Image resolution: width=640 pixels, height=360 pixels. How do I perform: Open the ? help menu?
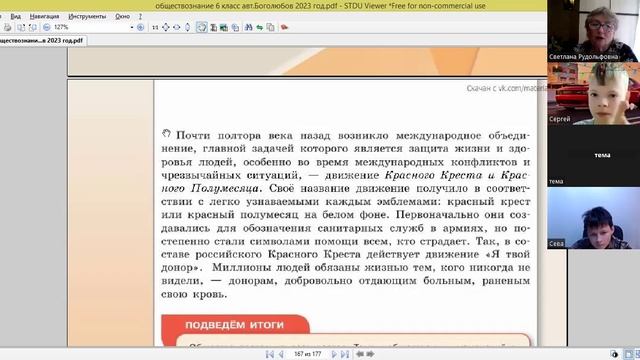point(140,16)
